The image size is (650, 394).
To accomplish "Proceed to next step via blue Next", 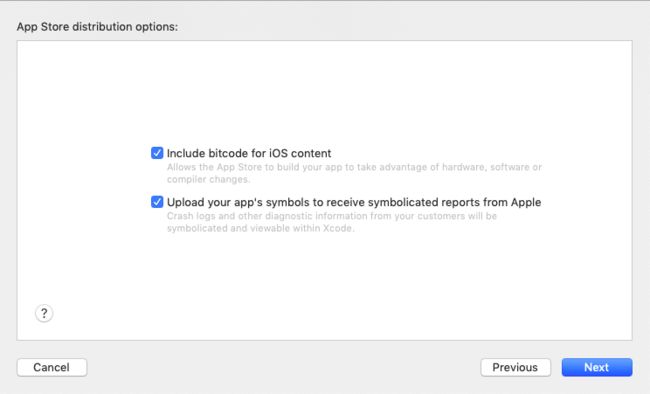I will 597,367.
